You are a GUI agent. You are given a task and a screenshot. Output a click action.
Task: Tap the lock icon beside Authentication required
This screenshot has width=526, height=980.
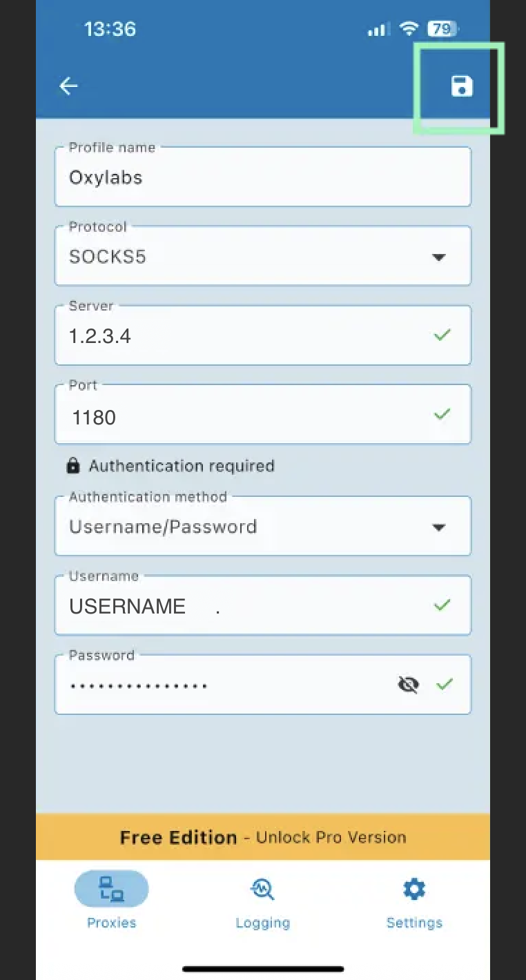tap(72, 466)
